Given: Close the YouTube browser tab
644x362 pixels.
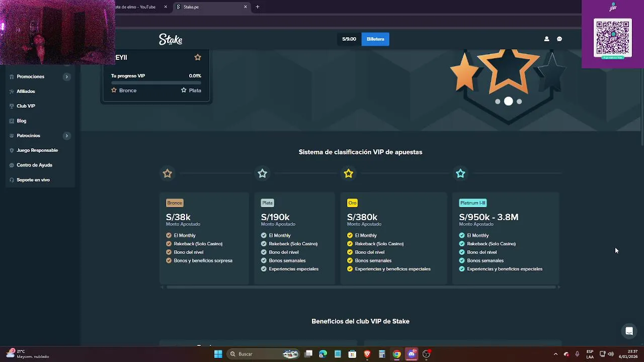Looking at the screenshot, I should [166, 7].
